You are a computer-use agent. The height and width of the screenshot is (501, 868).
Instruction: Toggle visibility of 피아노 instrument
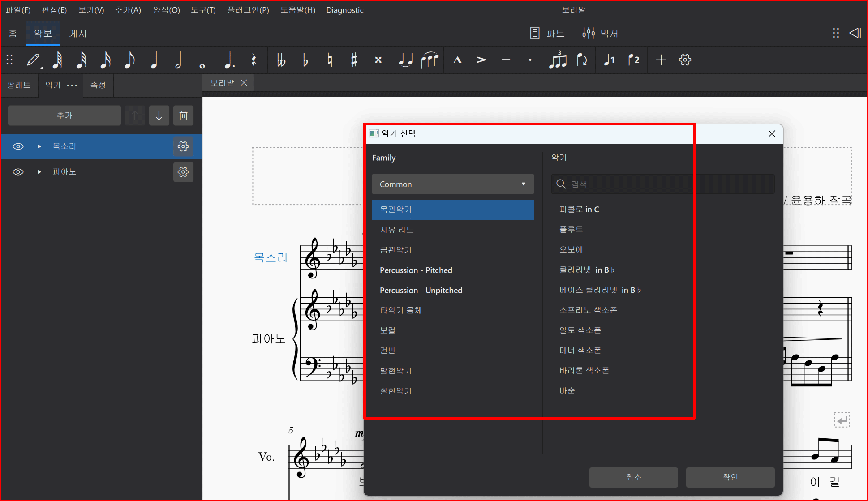pyautogui.click(x=18, y=172)
